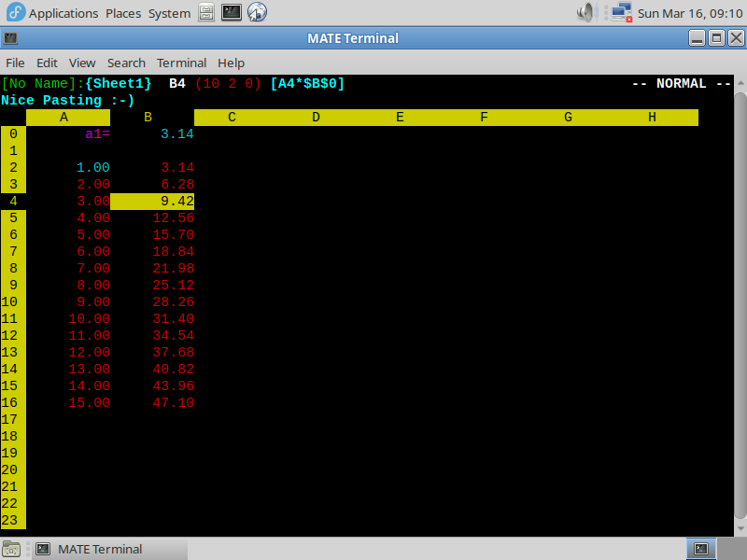747x560 pixels.
Task: Open the System menu
Action: tap(169, 13)
